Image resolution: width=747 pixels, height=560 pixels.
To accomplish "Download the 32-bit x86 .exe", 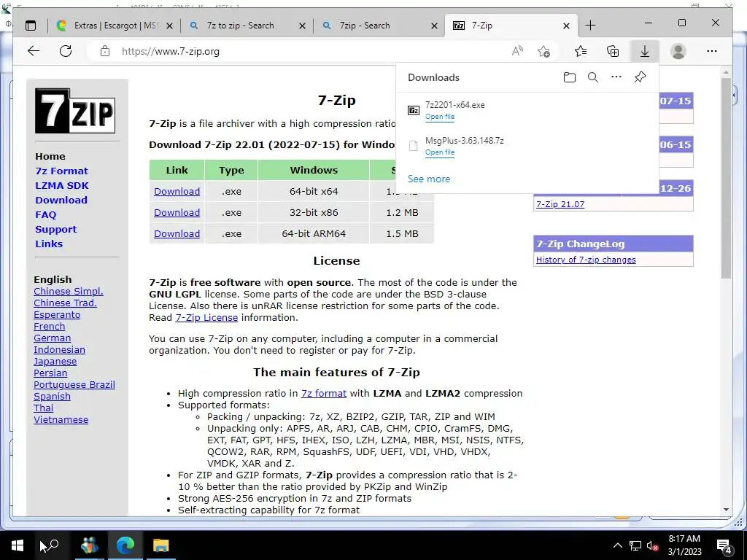I will 177,212.
